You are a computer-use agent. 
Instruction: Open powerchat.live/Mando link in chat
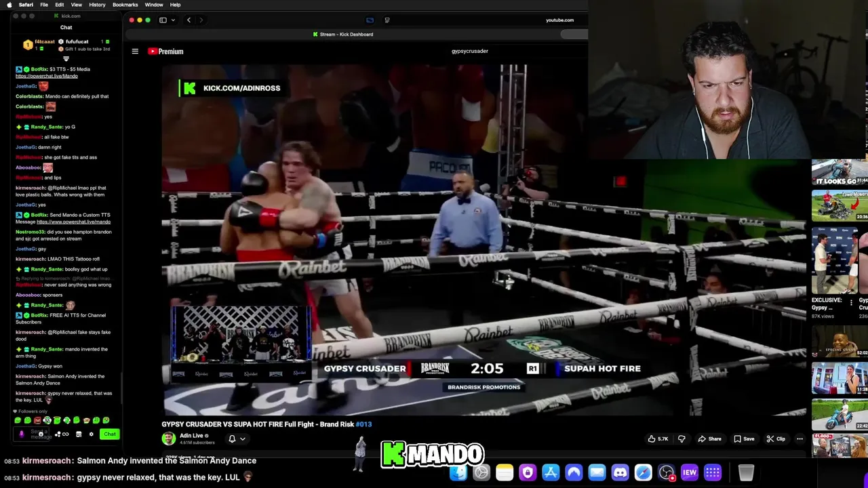47,76
